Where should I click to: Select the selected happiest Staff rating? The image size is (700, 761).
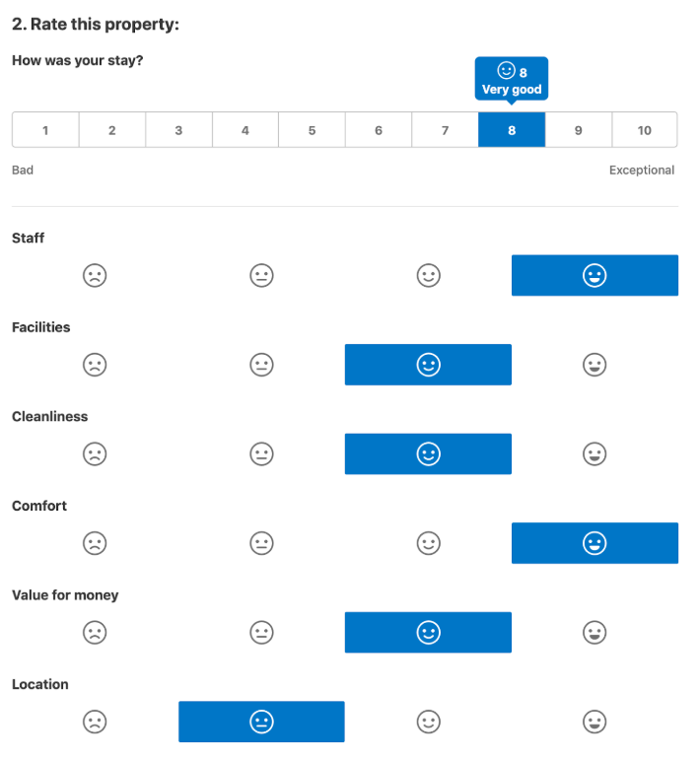click(595, 275)
